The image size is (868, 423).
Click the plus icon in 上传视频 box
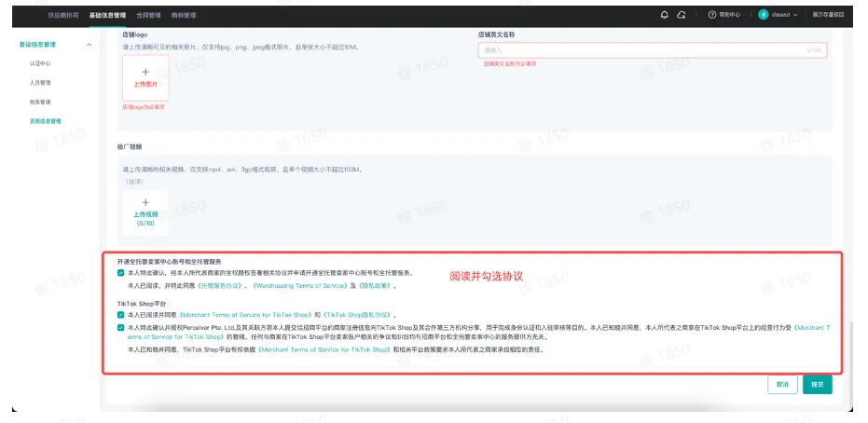tap(145, 202)
